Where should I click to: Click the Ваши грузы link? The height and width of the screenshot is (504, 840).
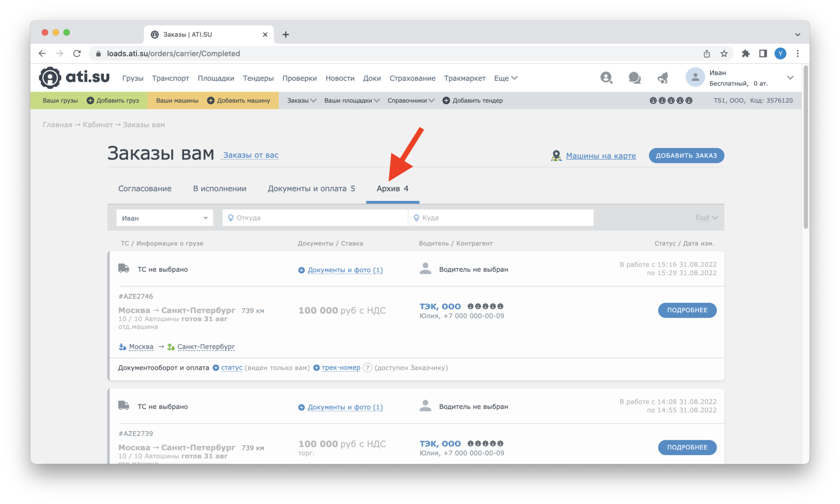tap(60, 100)
